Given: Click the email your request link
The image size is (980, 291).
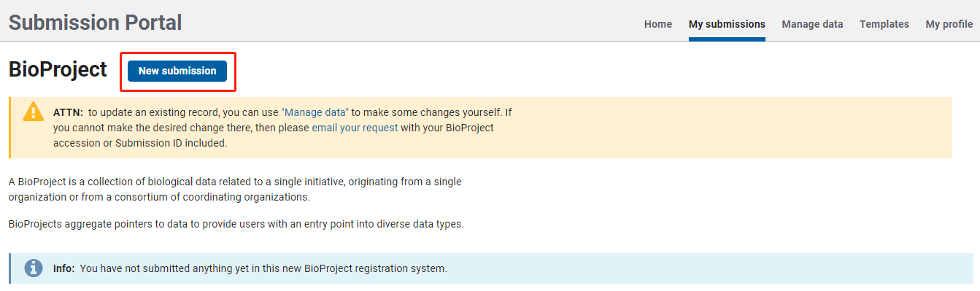Looking at the screenshot, I should (355, 128).
